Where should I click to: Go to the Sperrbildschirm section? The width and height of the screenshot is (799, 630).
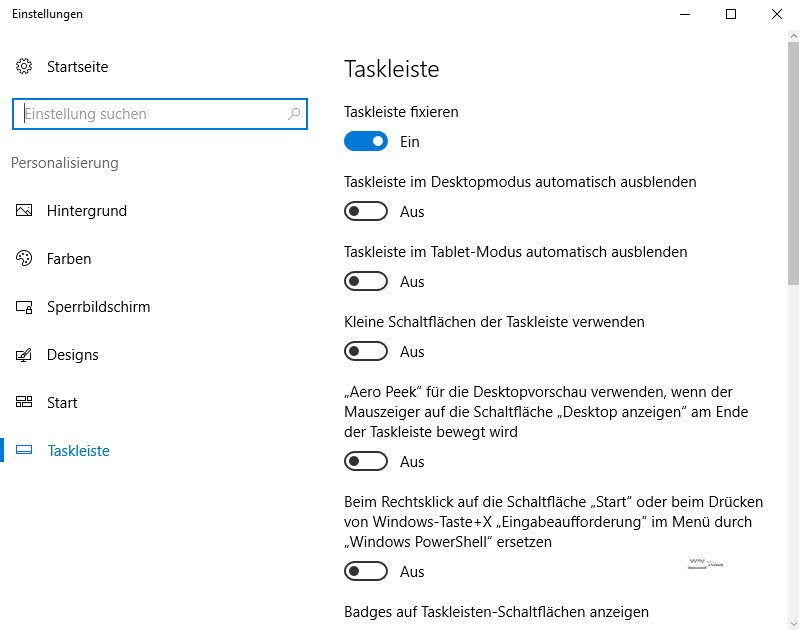98,307
